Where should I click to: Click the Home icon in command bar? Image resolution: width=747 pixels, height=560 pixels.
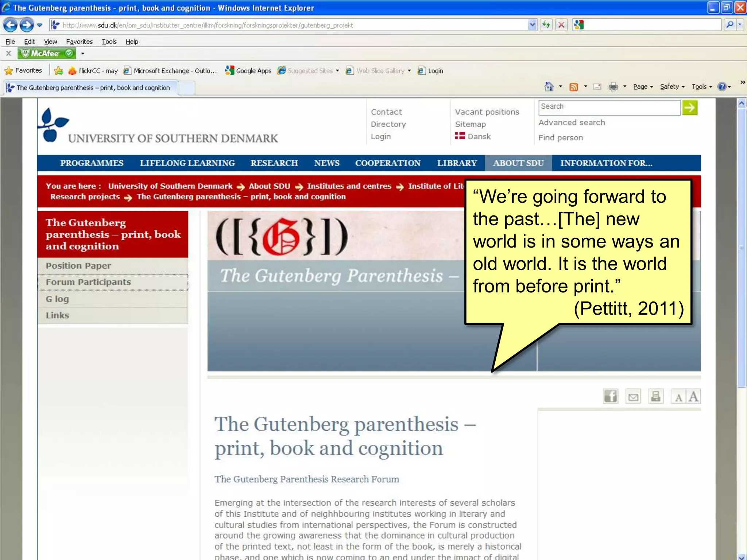click(x=549, y=87)
